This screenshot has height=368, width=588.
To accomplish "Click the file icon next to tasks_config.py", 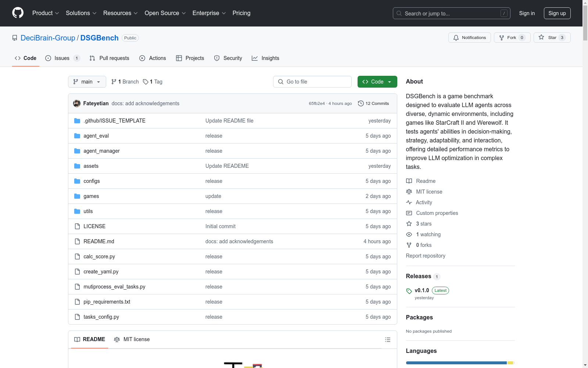I will (77, 317).
